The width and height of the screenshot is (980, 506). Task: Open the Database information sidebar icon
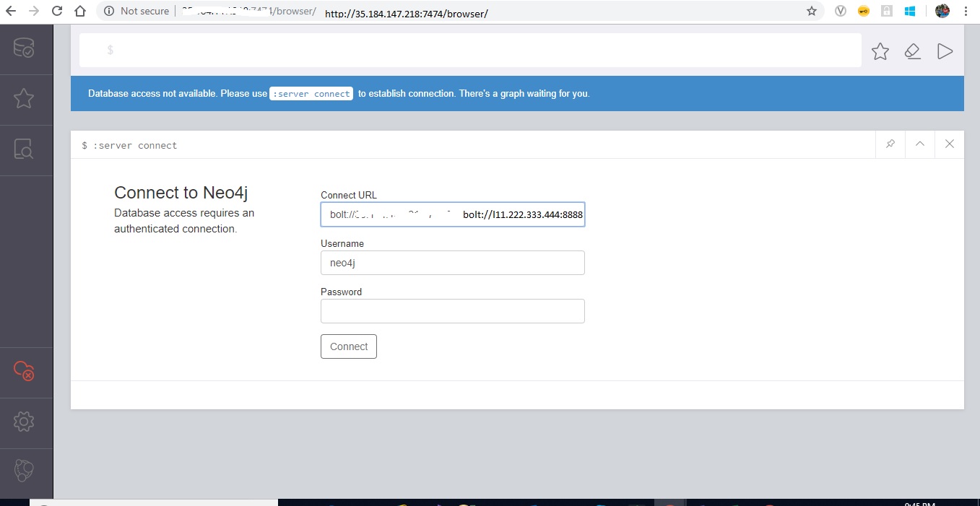(x=24, y=48)
